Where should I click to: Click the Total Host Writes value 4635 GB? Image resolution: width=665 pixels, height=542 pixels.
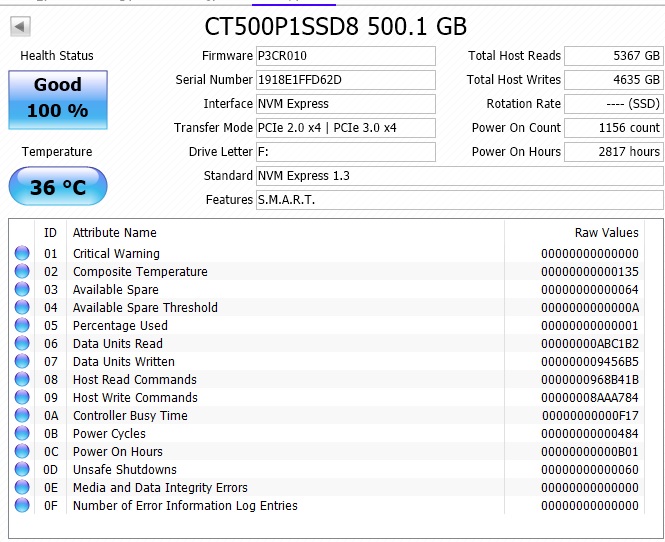point(613,80)
